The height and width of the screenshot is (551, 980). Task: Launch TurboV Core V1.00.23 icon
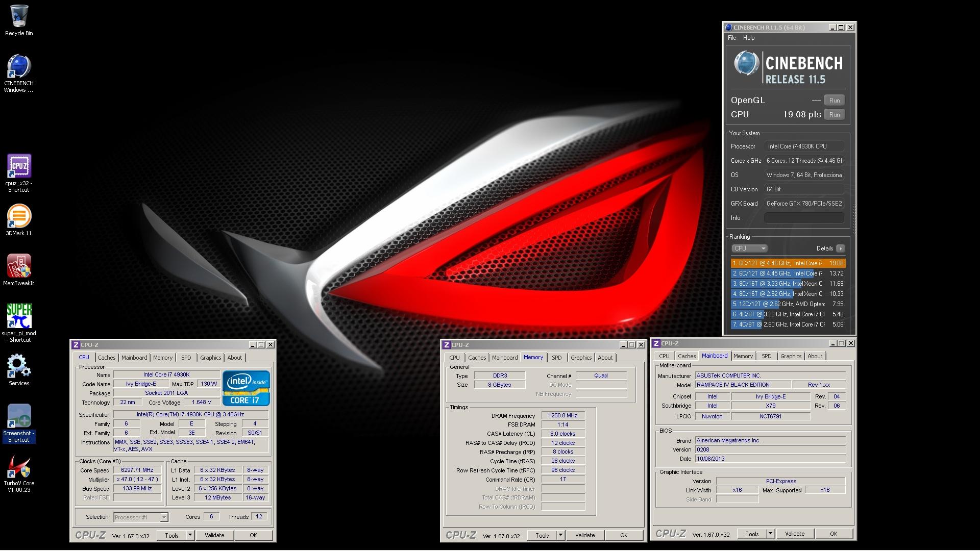pos(19,473)
